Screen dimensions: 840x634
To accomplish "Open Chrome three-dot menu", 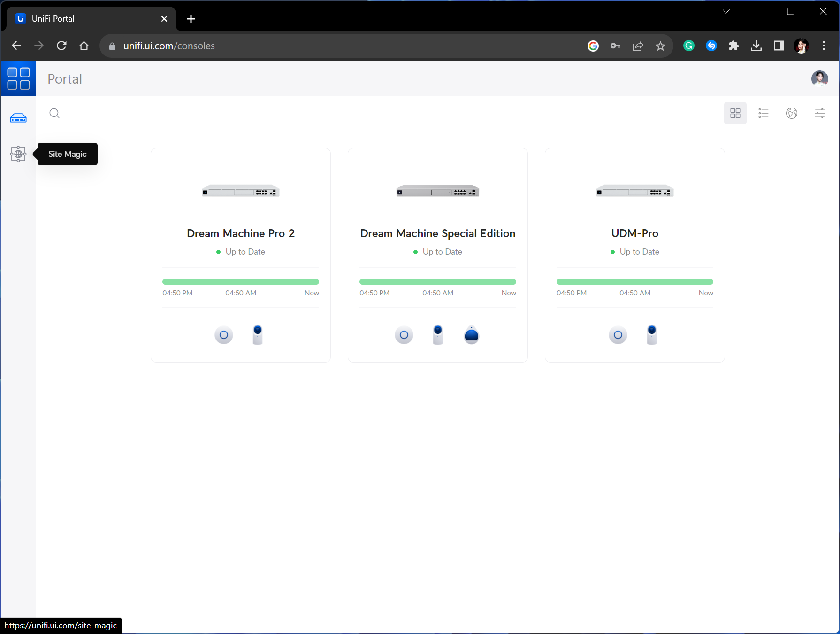I will (x=824, y=46).
